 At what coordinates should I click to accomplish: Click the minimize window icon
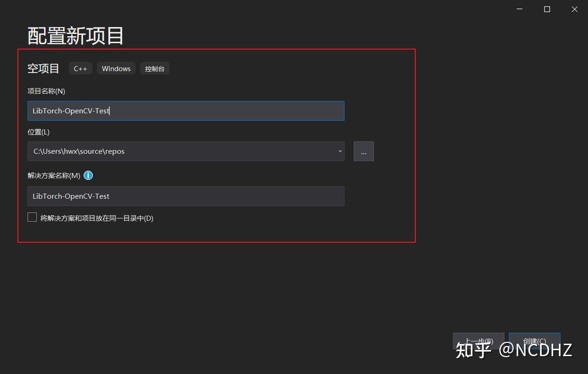519,9
